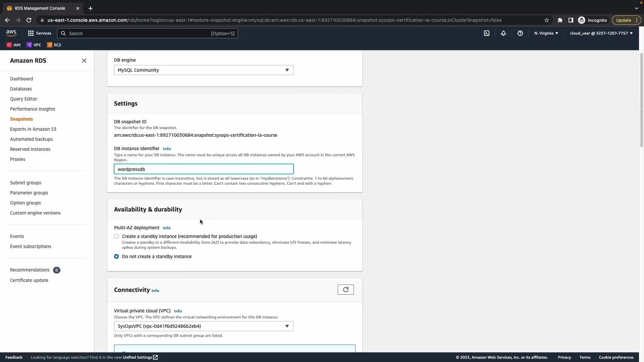Expand the Virtual private cloud dropdown
Viewport: 644px width, 362px height.
coord(203,326)
